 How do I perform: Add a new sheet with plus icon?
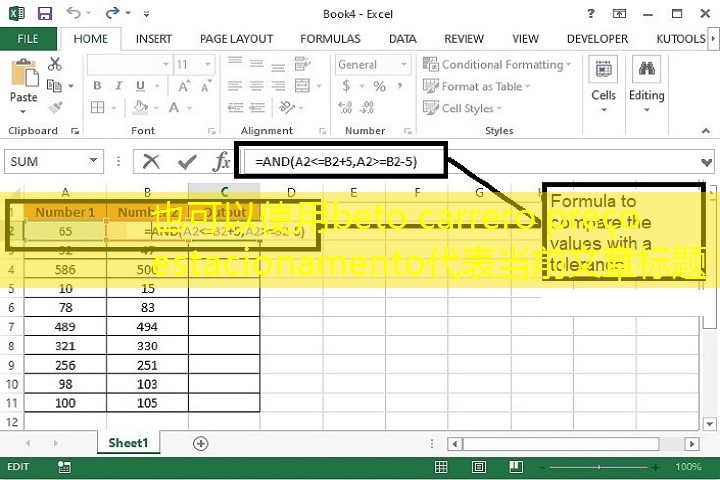[200, 443]
